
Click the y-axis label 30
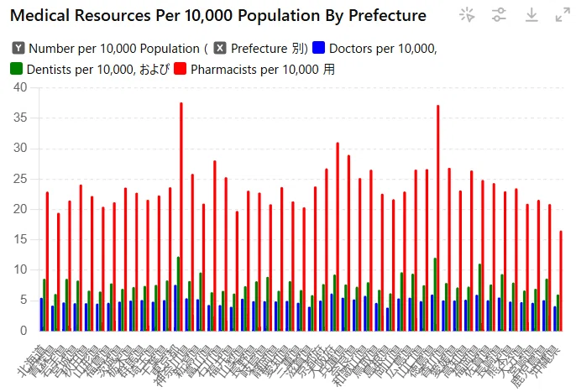(x=20, y=148)
